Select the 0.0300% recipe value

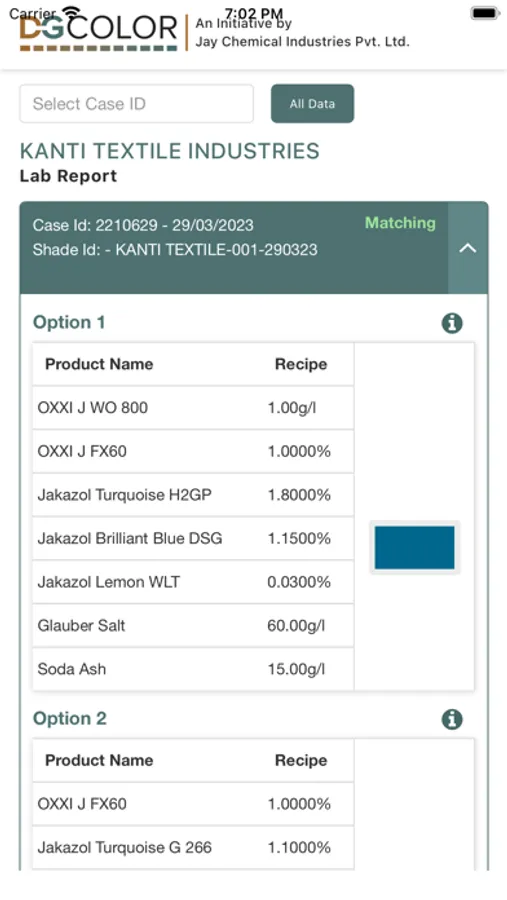299,582
